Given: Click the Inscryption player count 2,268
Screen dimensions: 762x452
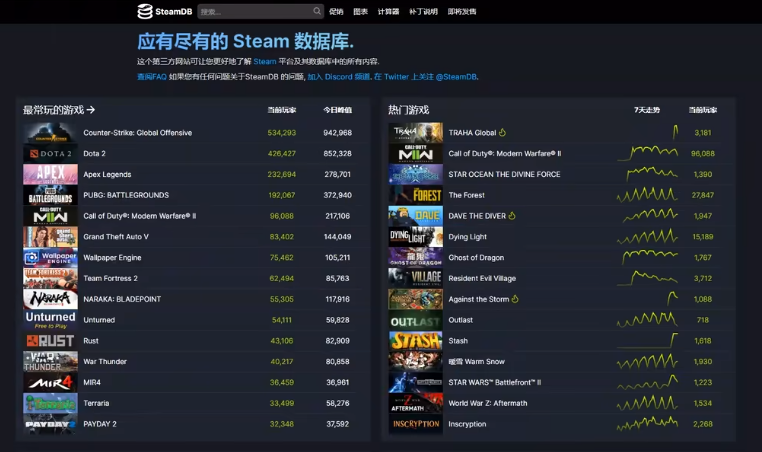Looking at the screenshot, I should click(703, 424).
